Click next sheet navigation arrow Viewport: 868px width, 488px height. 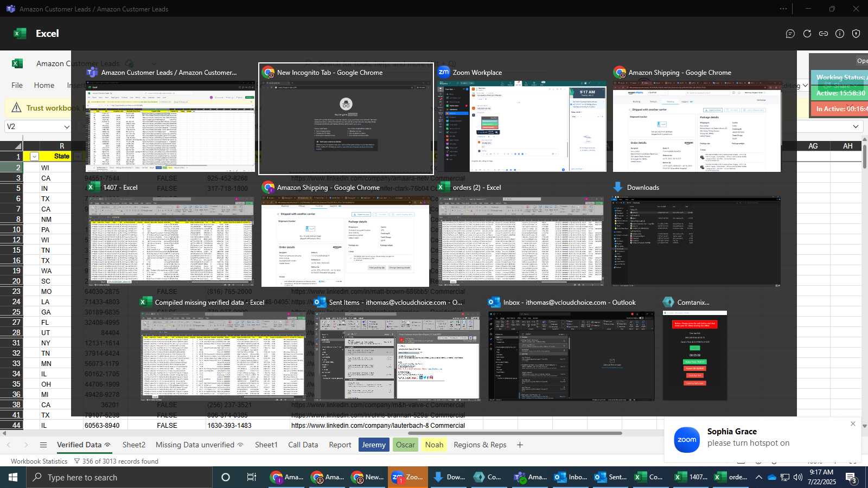[x=25, y=445]
